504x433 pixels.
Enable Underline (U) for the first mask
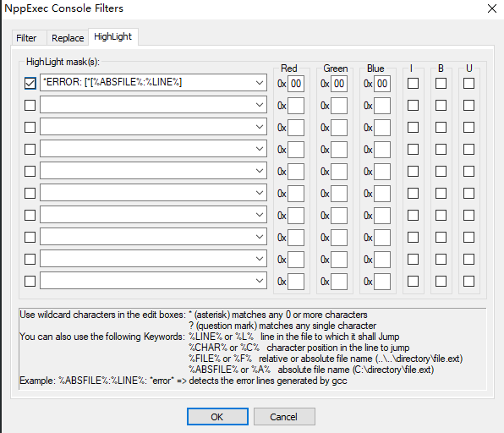[x=469, y=83]
